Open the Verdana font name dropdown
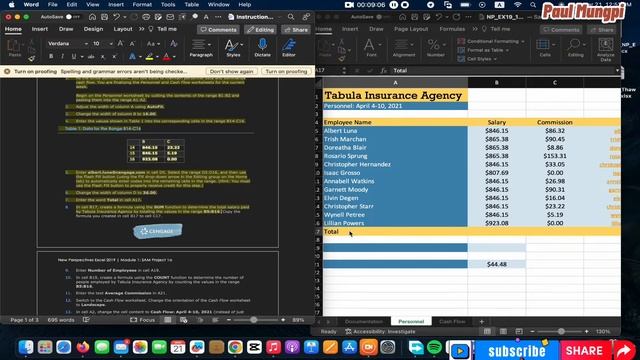This screenshot has height=360, width=640. (86, 44)
